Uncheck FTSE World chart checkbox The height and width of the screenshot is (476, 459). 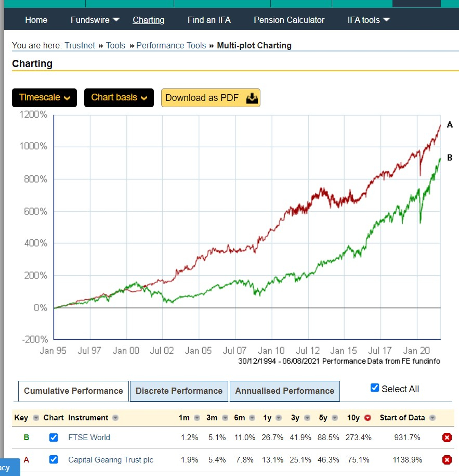(x=54, y=438)
